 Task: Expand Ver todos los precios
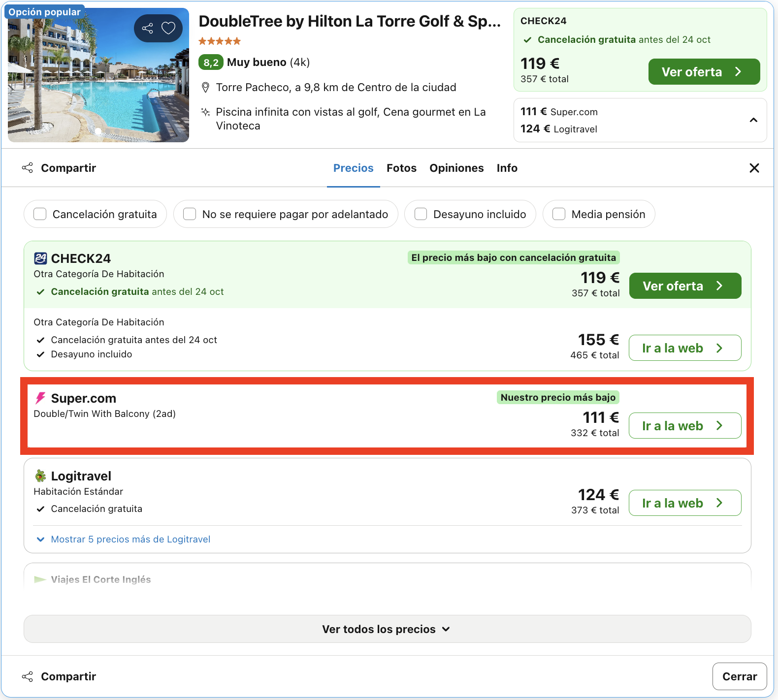tap(387, 629)
